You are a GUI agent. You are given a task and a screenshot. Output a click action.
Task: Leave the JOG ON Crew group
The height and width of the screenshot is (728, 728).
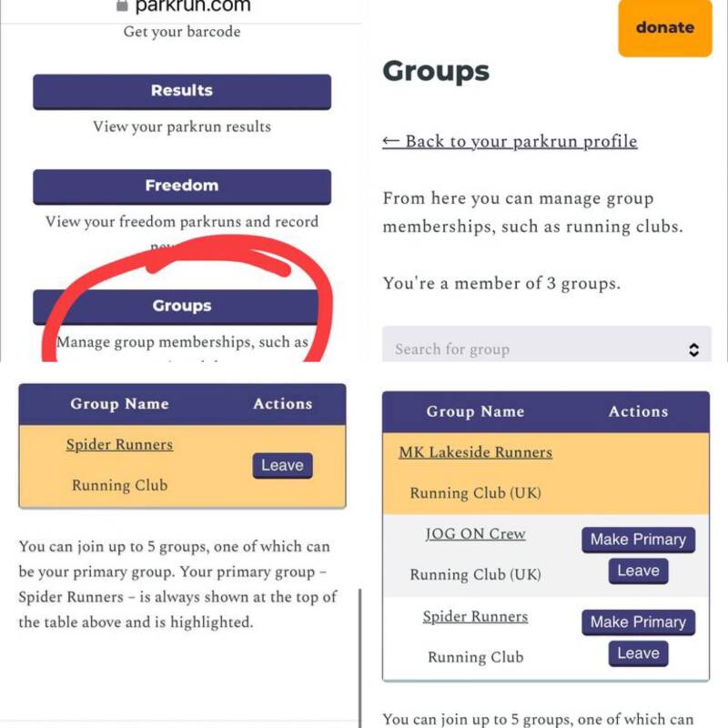tap(638, 571)
